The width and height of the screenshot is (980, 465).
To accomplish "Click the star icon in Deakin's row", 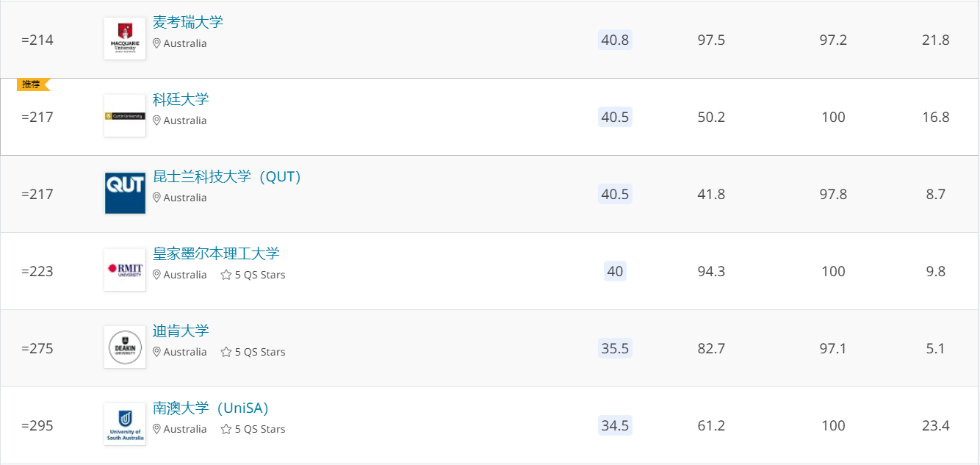I will click(x=226, y=352).
